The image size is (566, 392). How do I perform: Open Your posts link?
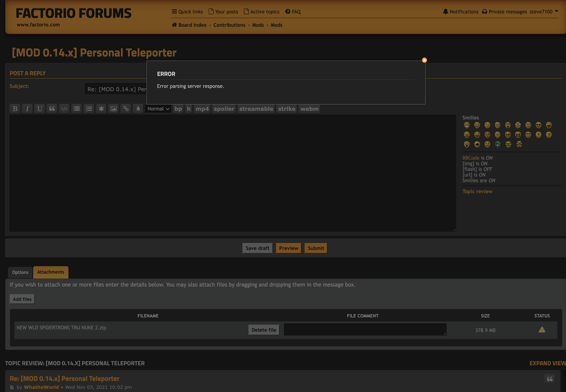(223, 12)
